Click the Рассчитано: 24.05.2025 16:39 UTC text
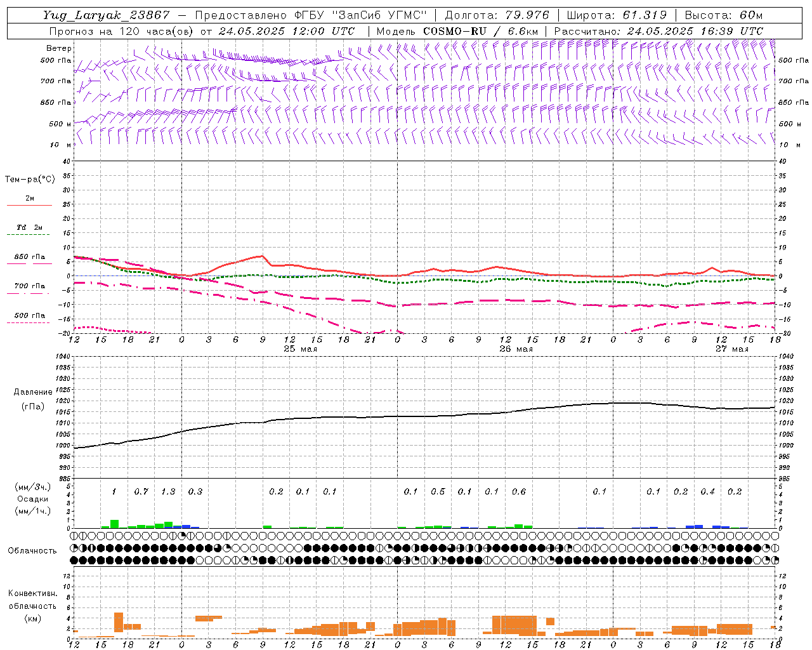 pyautogui.click(x=658, y=31)
